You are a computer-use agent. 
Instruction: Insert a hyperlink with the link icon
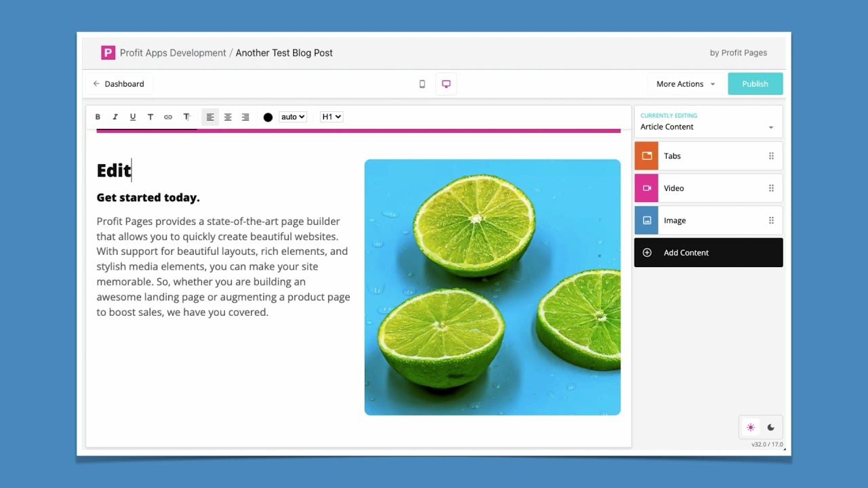tap(168, 117)
